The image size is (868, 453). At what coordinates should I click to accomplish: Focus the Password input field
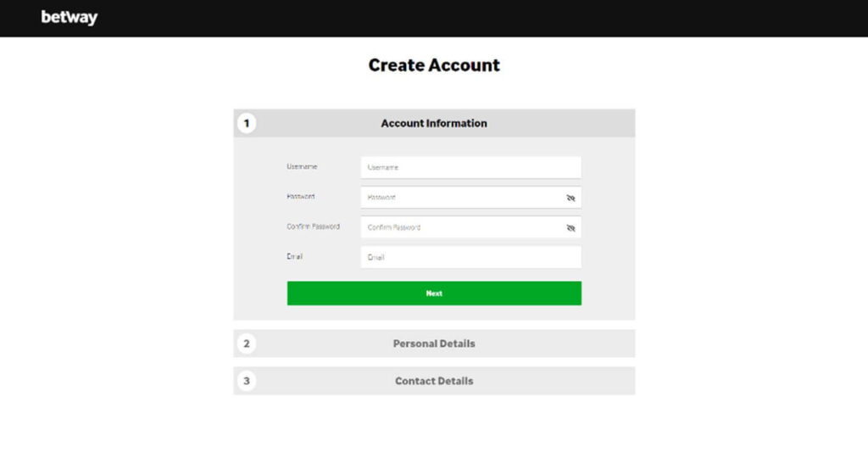click(471, 197)
